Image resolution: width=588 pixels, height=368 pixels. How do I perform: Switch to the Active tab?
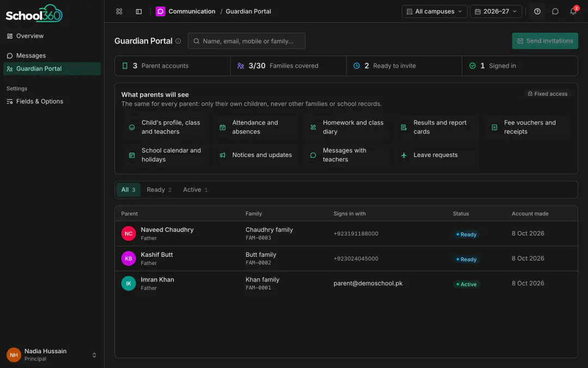point(195,190)
